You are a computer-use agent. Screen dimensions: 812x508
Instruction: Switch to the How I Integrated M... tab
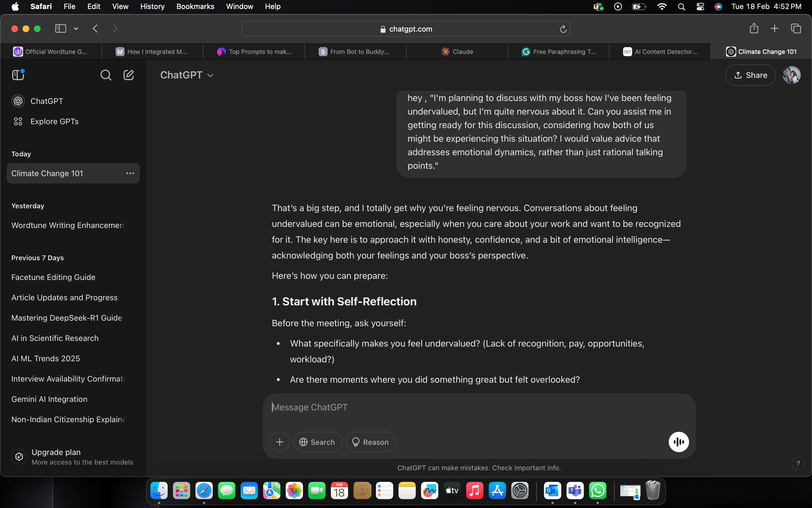tap(152, 51)
